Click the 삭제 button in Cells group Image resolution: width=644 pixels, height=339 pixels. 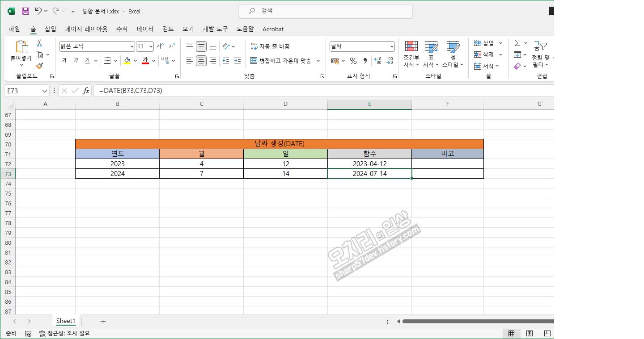coord(484,54)
